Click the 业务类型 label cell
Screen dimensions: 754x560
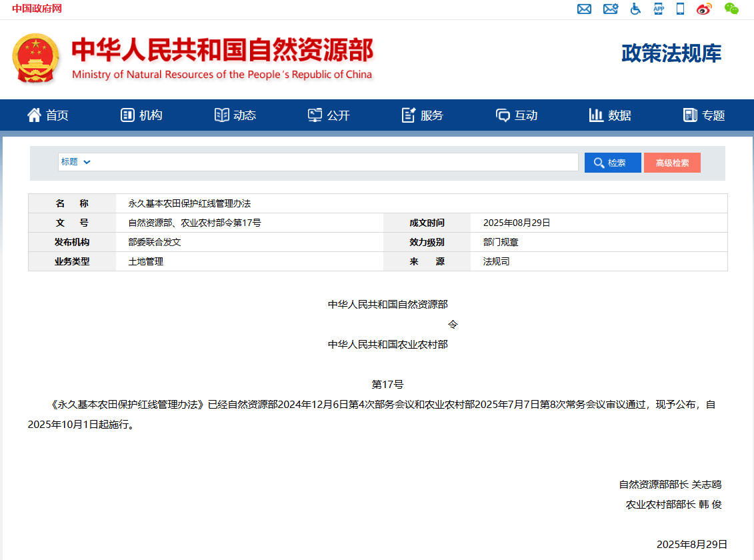coord(72,261)
